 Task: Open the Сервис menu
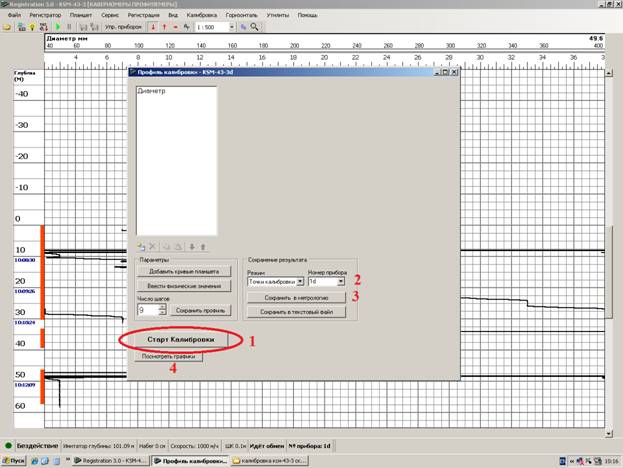tap(110, 15)
